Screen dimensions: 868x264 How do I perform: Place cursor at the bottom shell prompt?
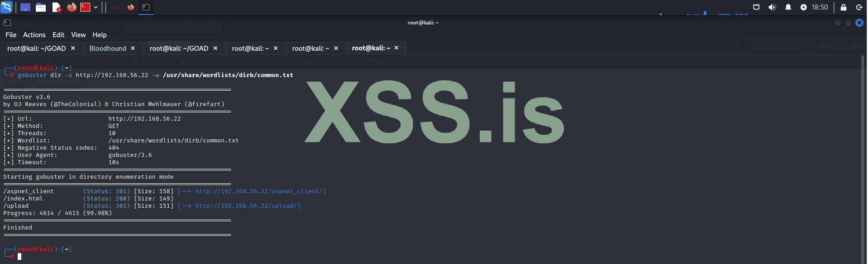pyautogui.click(x=20, y=257)
